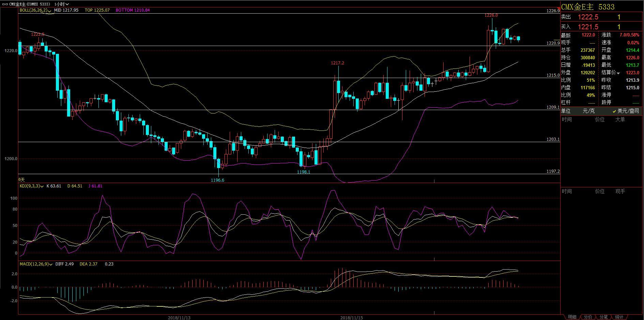Open the 1小时 timeframe dropdown

[62, 4]
